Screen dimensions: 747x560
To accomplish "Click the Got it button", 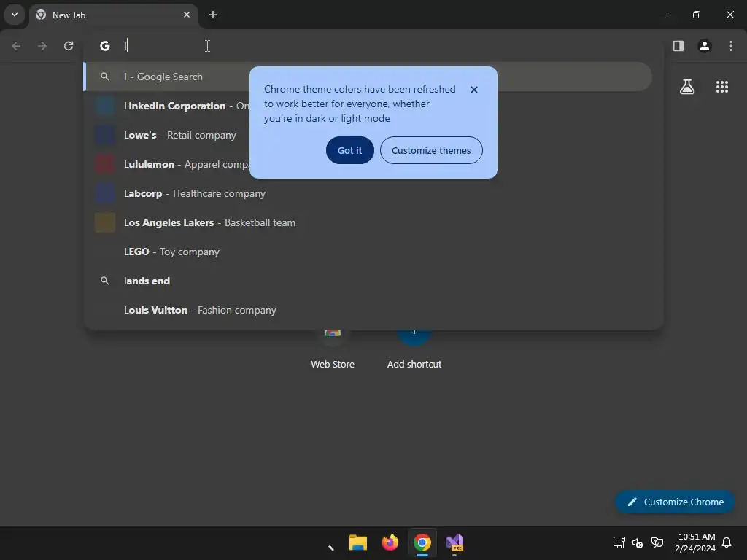I will tap(349, 150).
